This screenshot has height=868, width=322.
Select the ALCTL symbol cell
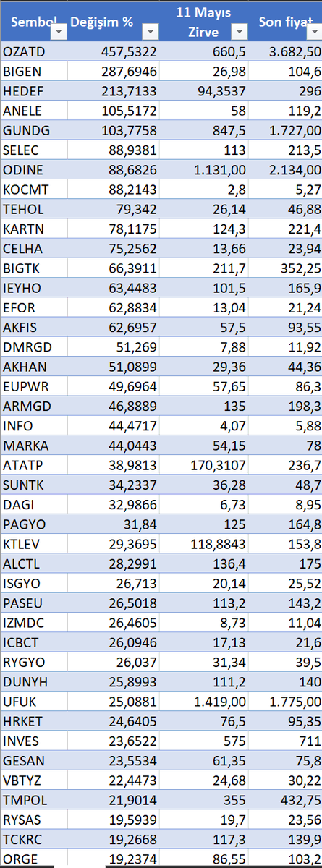pyautogui.click(x=34, y=564)
